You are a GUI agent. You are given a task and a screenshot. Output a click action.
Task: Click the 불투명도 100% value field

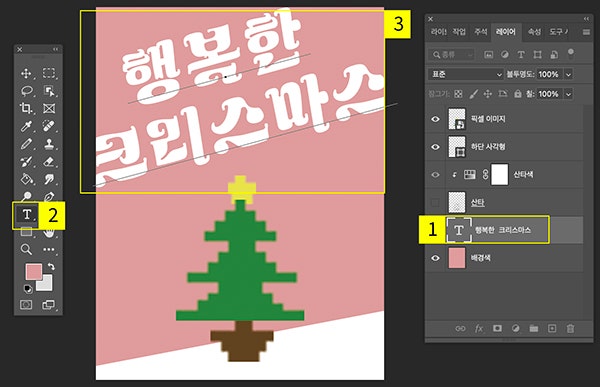coord(549,74)
